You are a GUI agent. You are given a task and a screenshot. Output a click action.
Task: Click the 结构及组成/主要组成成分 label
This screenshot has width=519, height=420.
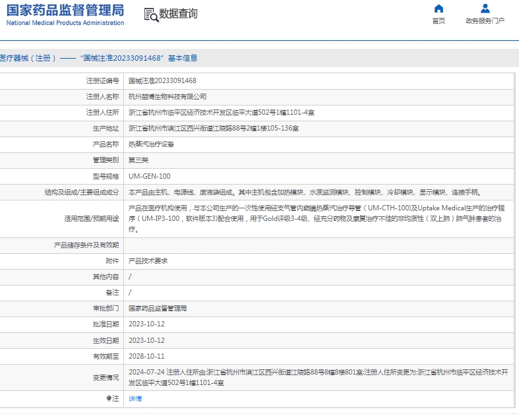82,193
